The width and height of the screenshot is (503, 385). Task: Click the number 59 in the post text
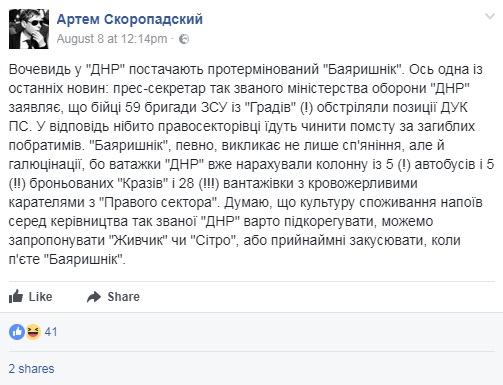click(132, 107)
